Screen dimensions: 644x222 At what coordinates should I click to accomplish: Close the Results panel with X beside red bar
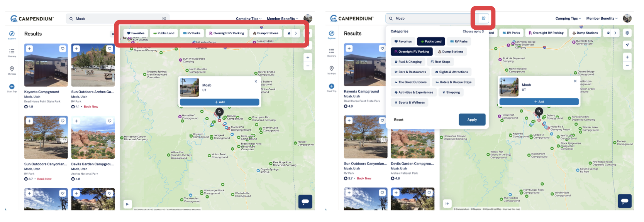click(x=113, y=34)
